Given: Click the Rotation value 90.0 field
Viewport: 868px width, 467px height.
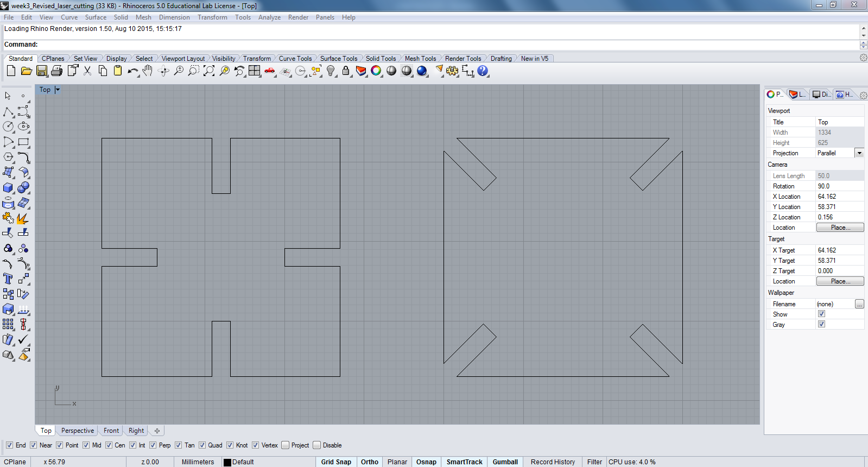Looking at the screenshot, I should click(839, 186).
